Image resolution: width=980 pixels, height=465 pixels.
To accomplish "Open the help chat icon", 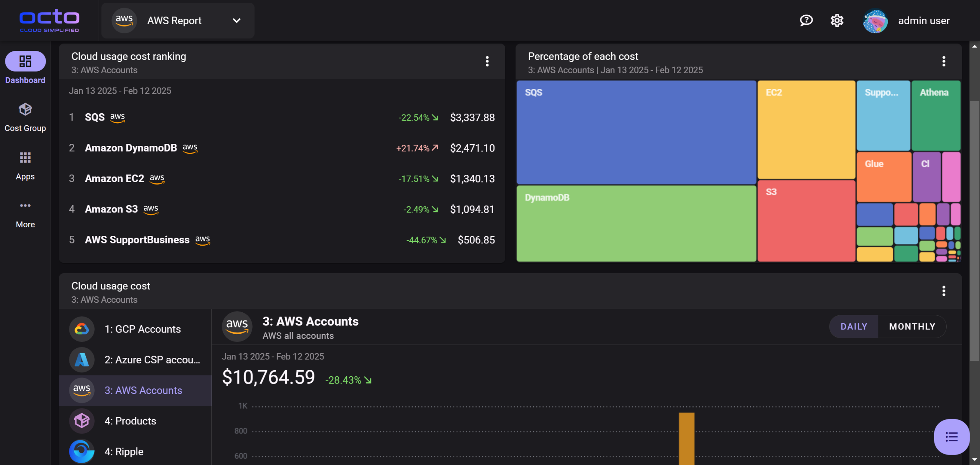I will click(806, 20).
